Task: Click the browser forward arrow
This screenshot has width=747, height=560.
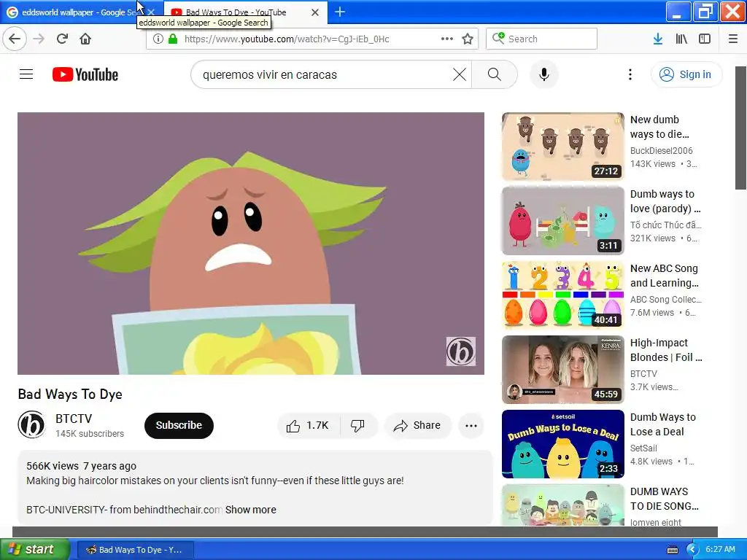Action: (x=39, y=39)
